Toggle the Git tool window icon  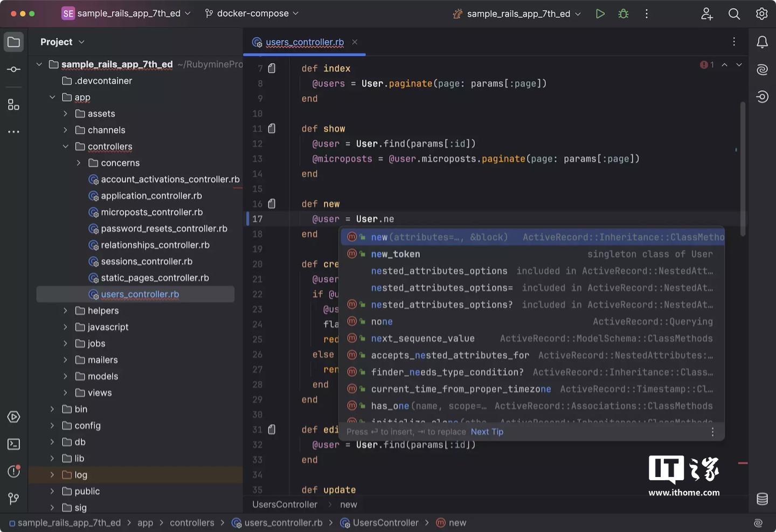(x=14, y=499)
